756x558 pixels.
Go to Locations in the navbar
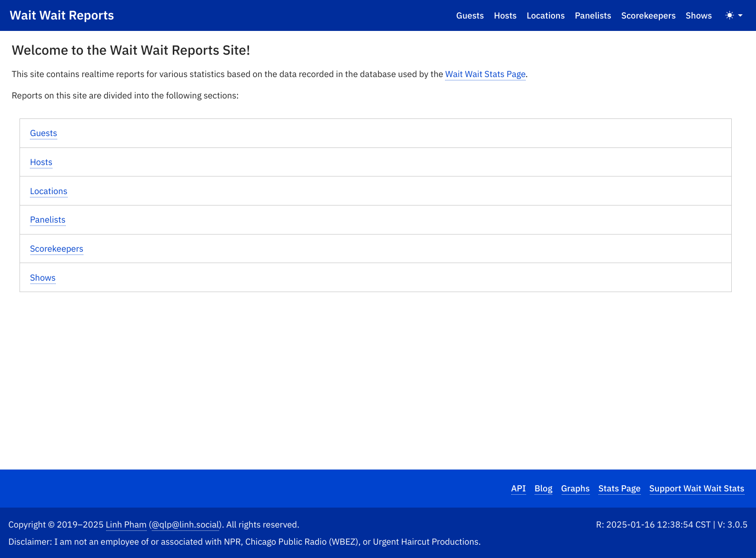coord(545,16)
